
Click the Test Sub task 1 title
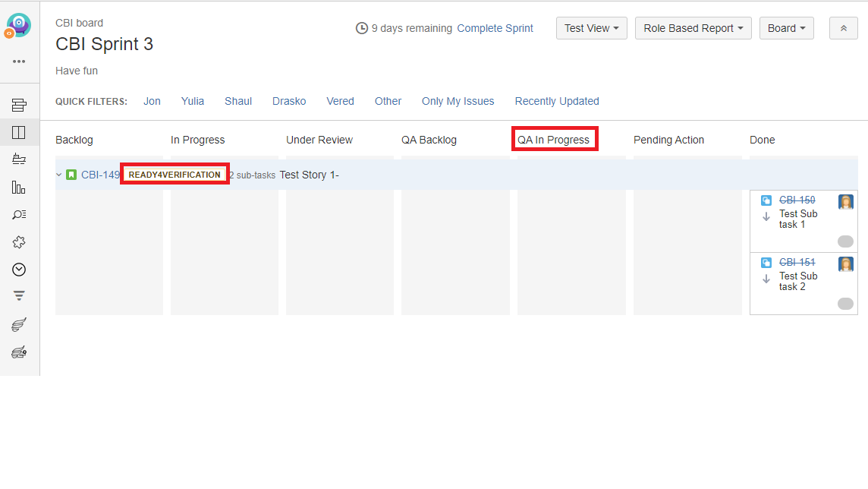798,219
